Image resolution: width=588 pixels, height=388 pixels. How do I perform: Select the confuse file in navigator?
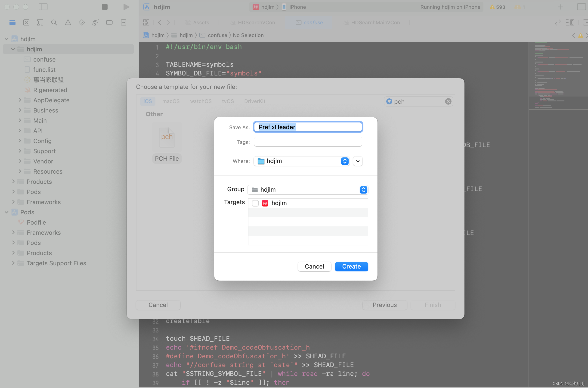(x=44, y=59)
